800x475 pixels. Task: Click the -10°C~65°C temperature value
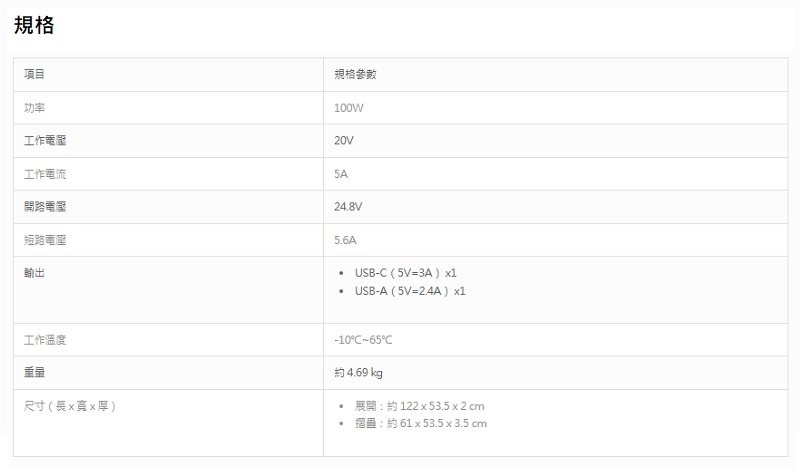364,340
